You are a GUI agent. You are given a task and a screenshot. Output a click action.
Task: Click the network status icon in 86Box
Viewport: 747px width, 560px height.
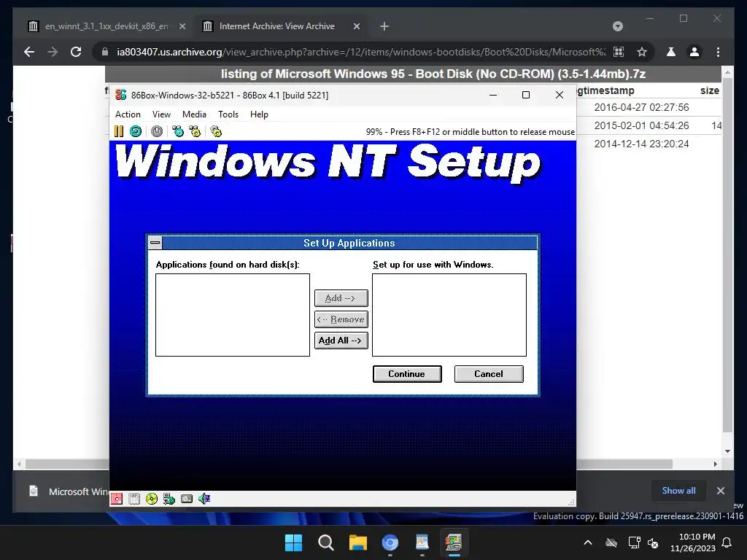(169, 499)
